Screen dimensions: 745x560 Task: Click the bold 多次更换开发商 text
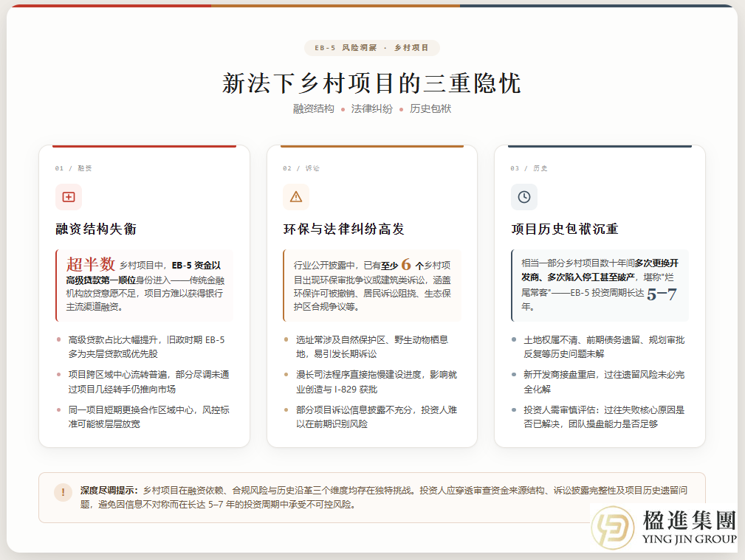click(600, 270)
